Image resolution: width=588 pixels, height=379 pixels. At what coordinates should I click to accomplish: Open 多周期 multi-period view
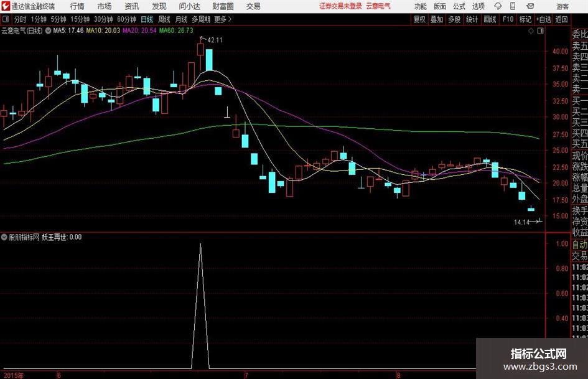pyautogui.click(x=201, y=19)
